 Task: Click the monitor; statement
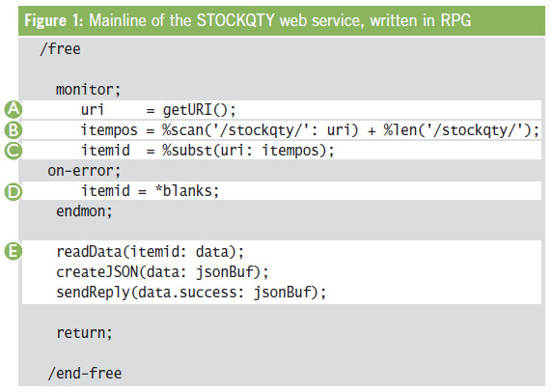[89, 90]
